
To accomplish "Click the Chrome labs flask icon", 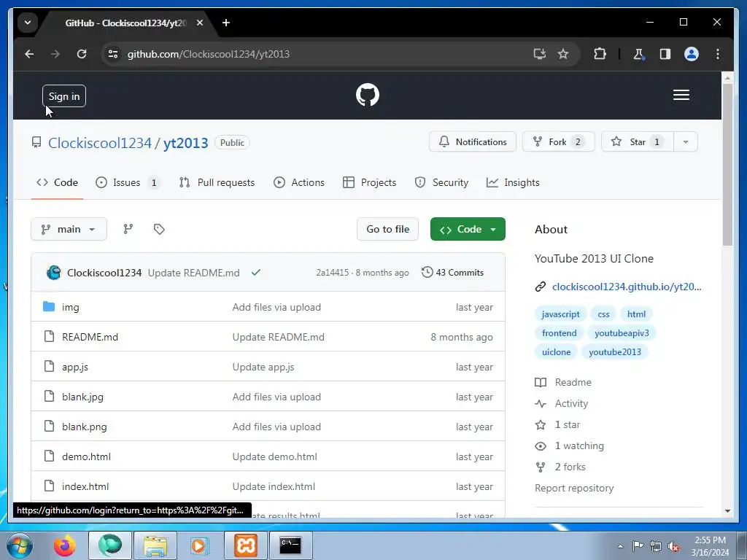I will 638,54.
